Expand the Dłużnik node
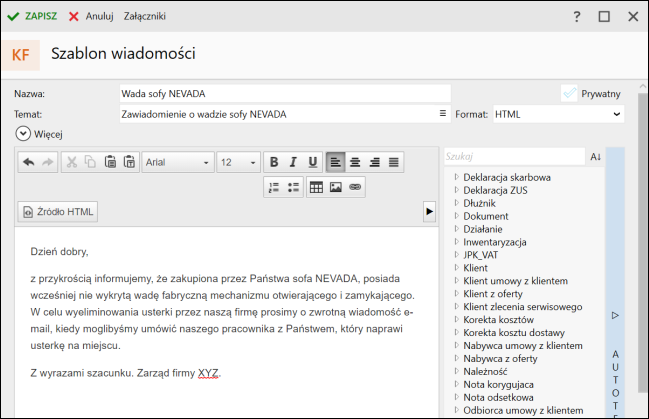Viewport: 649px width, 419px height. (456, 202)
